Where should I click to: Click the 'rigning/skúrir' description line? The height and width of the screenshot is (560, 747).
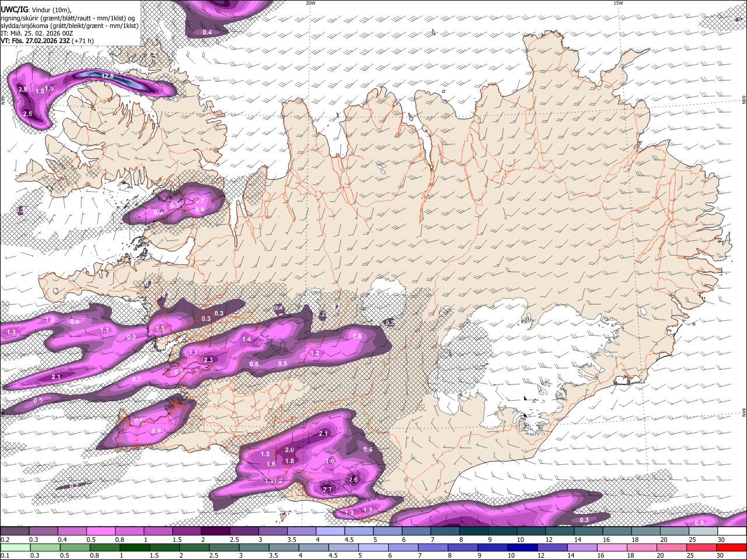[x=67, y=17]
